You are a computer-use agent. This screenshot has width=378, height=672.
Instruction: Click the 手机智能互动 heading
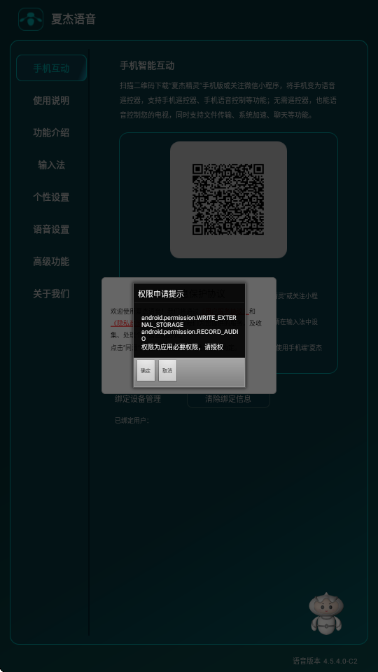147,66
